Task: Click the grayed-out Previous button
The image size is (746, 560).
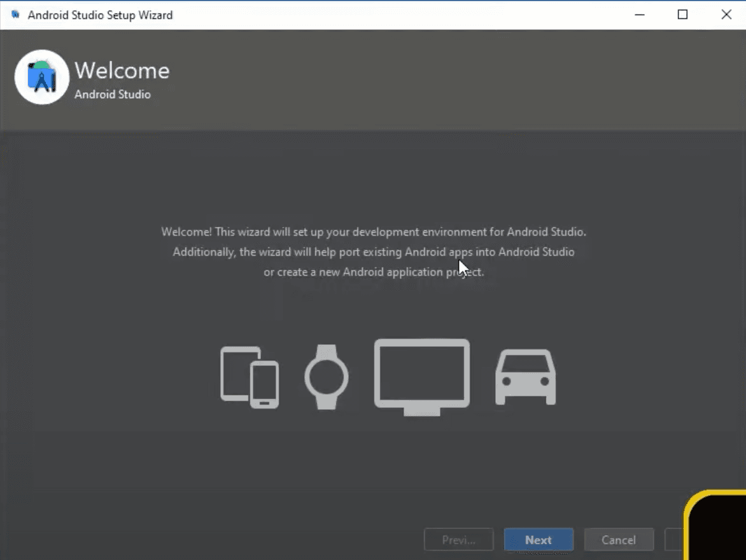Action: pos(458,539)
